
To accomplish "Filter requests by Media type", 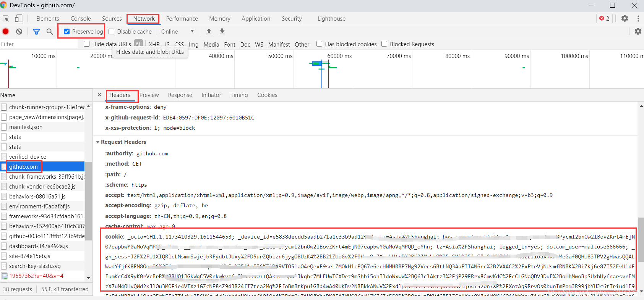I will (x=211, y=44).
